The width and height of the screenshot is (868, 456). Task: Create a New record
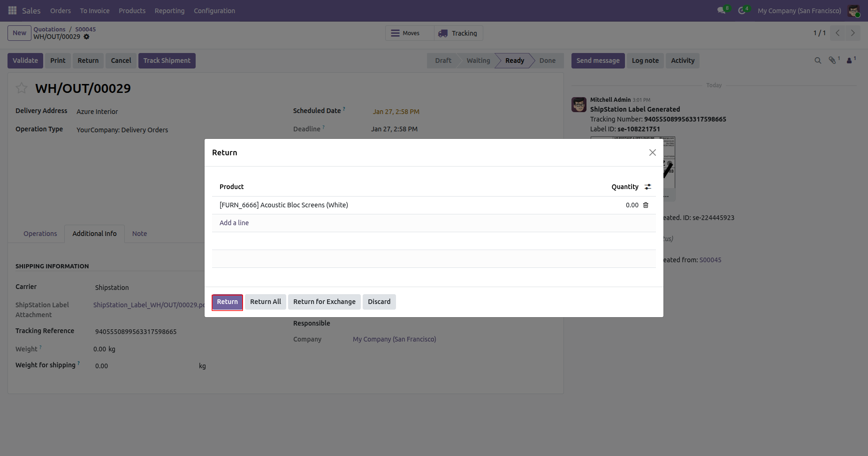pyautogui.click(x=19, y=33)
